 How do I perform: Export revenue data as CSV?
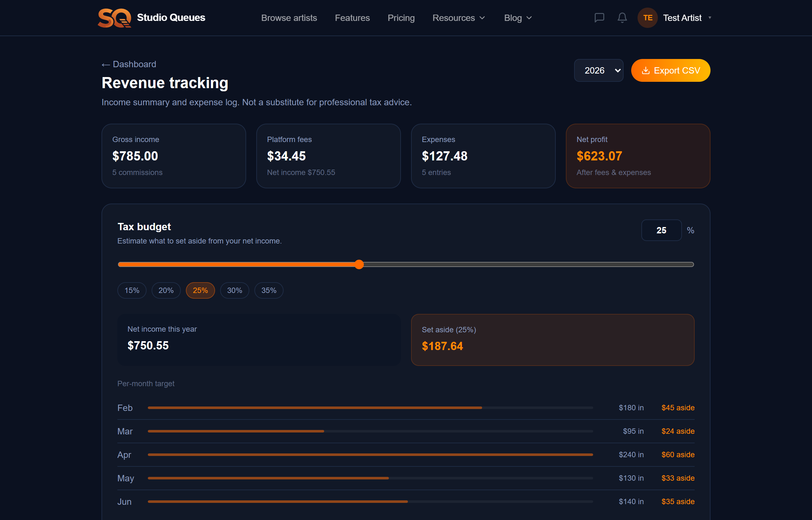pyautogui.click(x=671, y=70)
